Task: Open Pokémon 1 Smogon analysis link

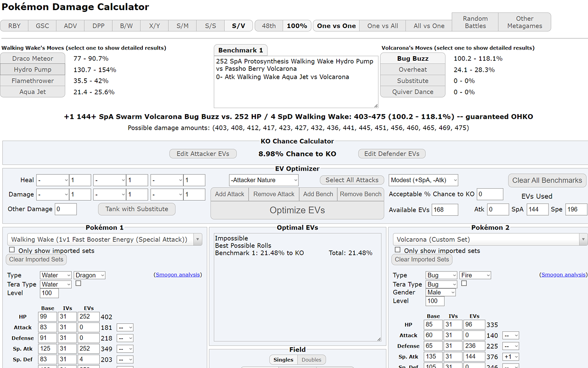Action: pyautogui.click(x=178, y=275)
